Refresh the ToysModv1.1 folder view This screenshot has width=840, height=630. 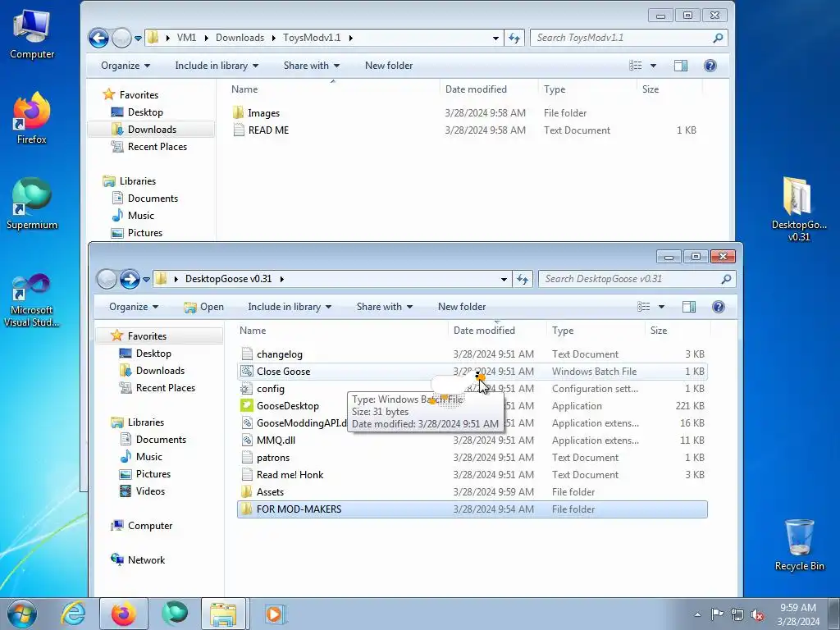coord(514,38)
